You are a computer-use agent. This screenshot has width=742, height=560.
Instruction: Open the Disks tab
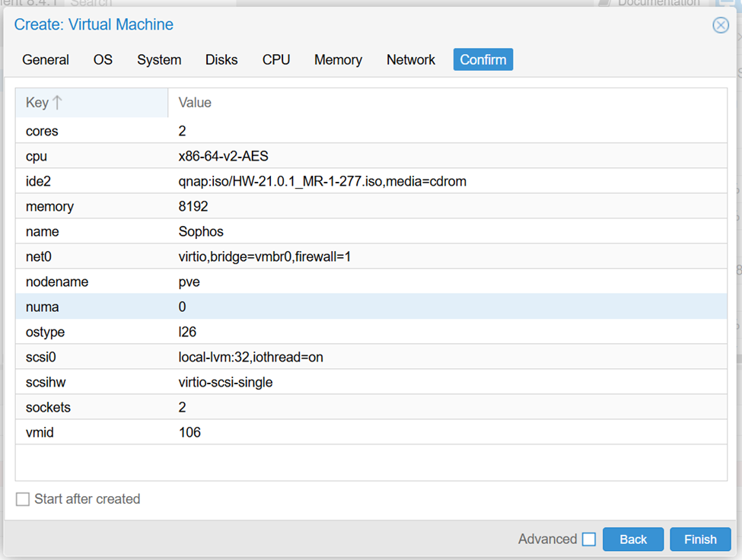point(221,59)
